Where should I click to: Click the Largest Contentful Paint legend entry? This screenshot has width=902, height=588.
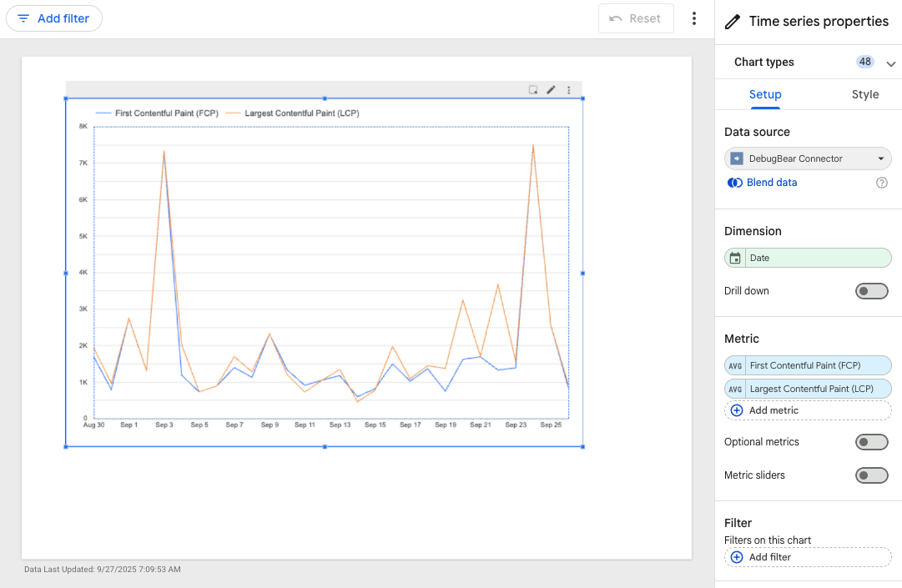(x=292, y=113)
